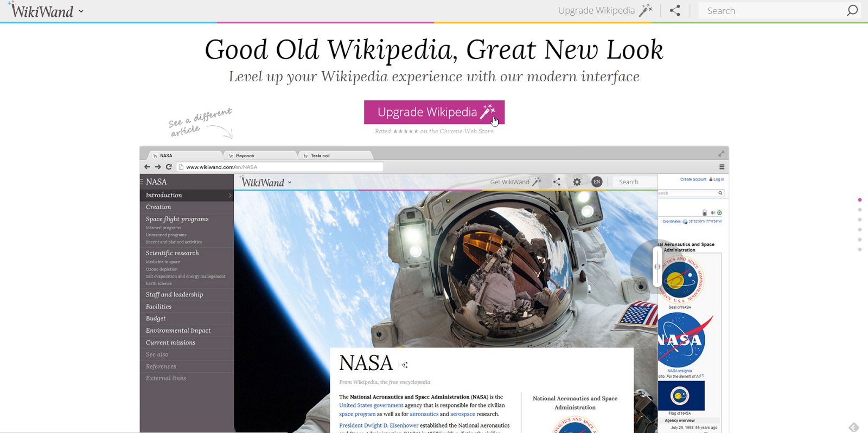Switch to the Tesla coil tab in the demo browser

click(335, 156)
